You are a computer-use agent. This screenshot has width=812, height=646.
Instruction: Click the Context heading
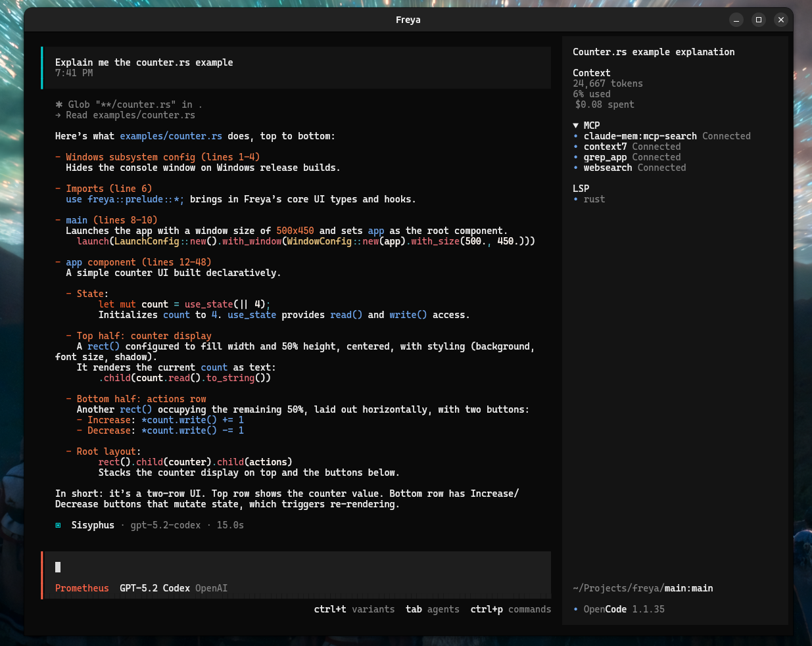point(592,73)
